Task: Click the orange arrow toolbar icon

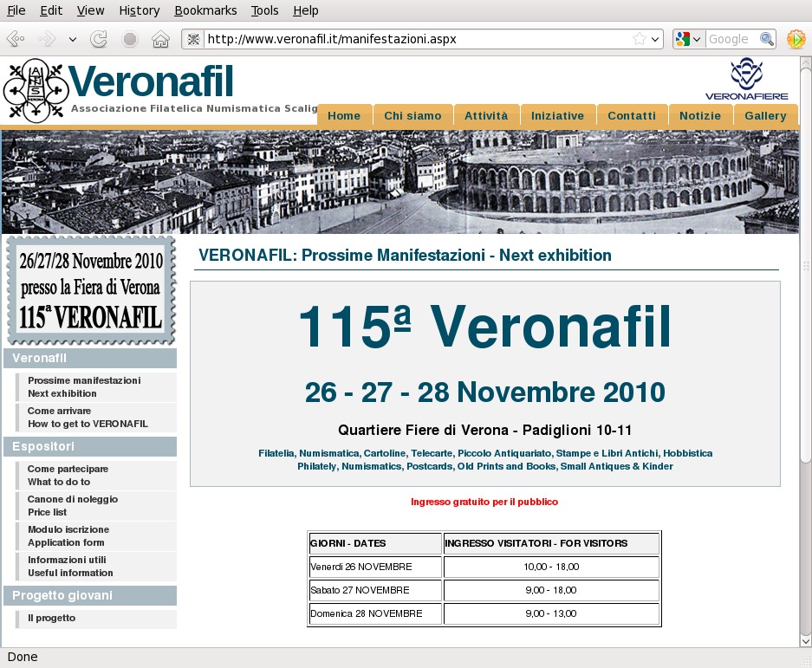Action: tap(796, 39)
